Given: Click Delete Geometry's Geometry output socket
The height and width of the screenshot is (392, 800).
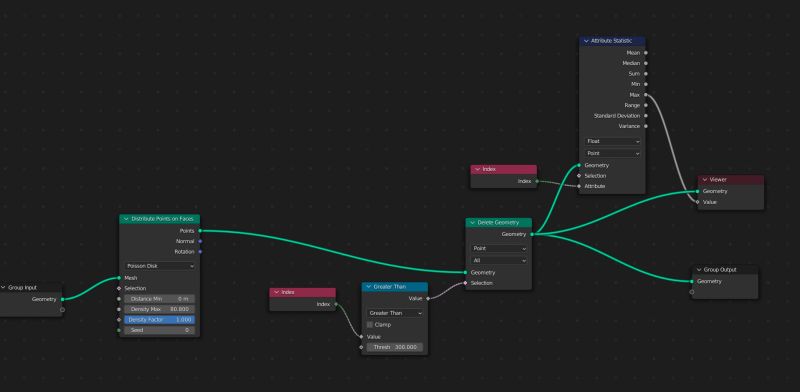Looking at the screenshot, I should [532, 234].
